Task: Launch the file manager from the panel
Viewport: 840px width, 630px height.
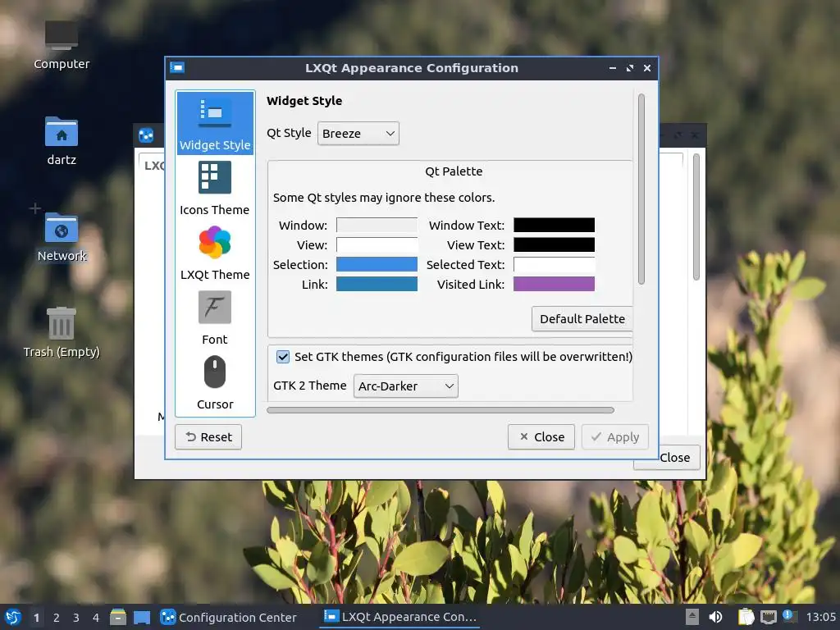Action: [x=118, y=617]
